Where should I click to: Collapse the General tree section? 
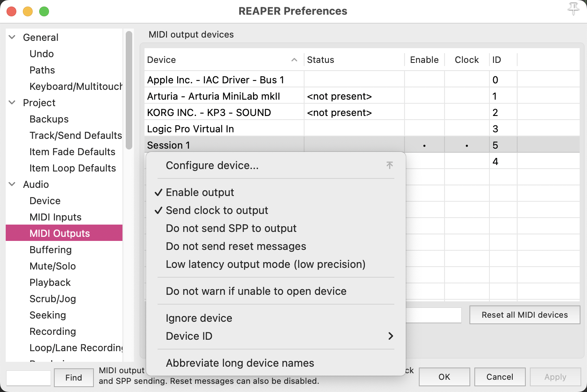pyautogui.click(x=12, y=37)
